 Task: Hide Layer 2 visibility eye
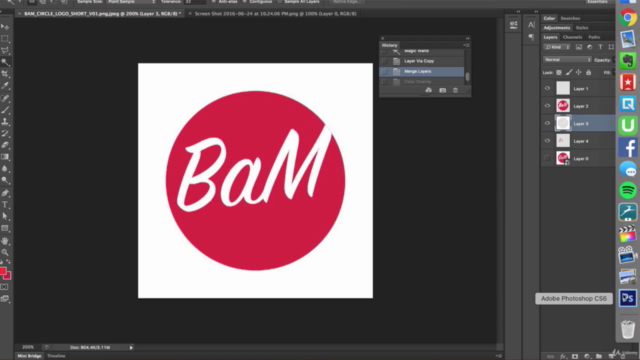[547, 106]
